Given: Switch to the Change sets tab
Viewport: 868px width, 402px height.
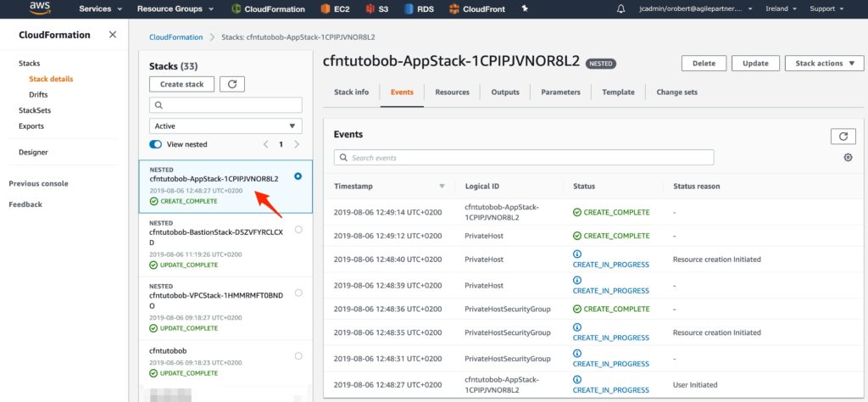Looking at the screenshot, I should coord(677,92).
